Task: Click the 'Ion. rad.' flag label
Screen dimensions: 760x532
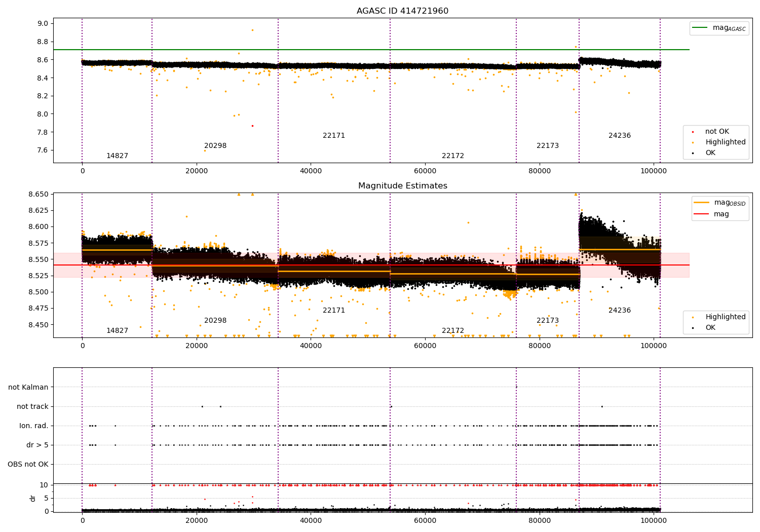Action: (x=34, y=426)
